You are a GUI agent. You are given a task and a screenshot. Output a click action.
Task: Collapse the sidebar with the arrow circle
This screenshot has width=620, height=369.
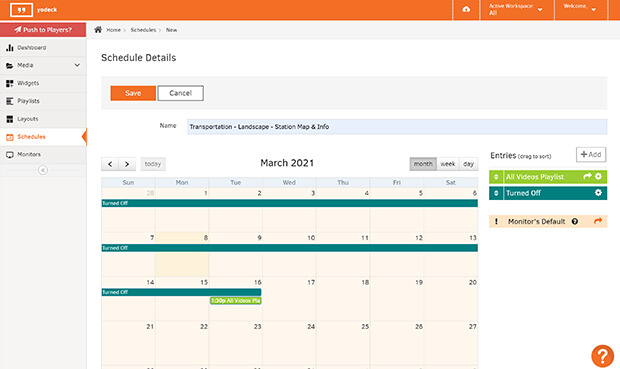[x=43, y=170]
